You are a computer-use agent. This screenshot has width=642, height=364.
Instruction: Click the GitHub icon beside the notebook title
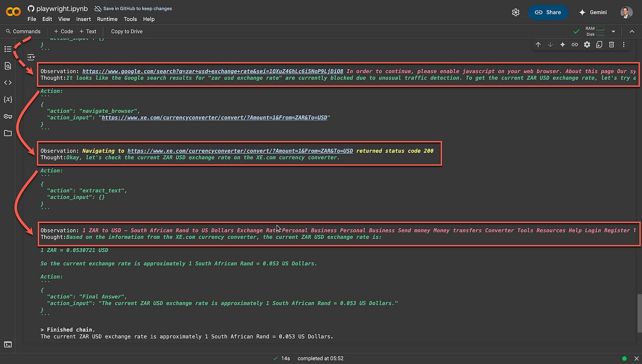pos(31,8)
